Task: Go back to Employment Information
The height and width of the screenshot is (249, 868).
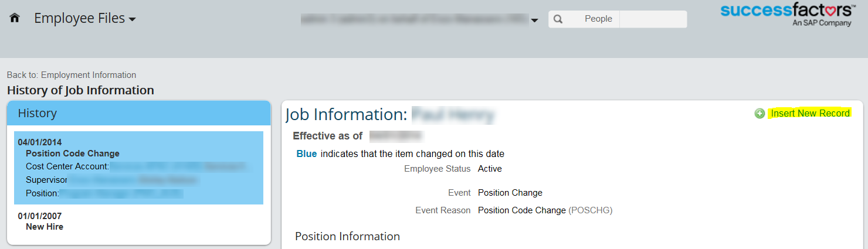Action: click(72, 75)
